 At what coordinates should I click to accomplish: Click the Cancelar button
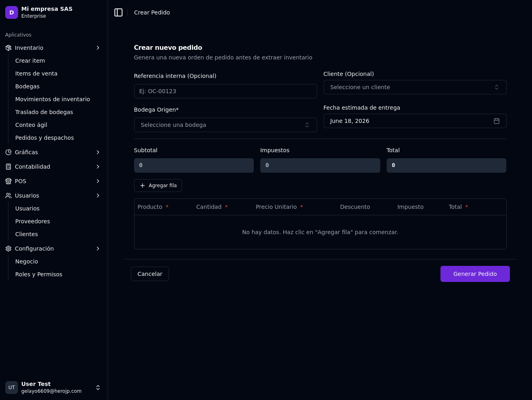pos(150,274)
